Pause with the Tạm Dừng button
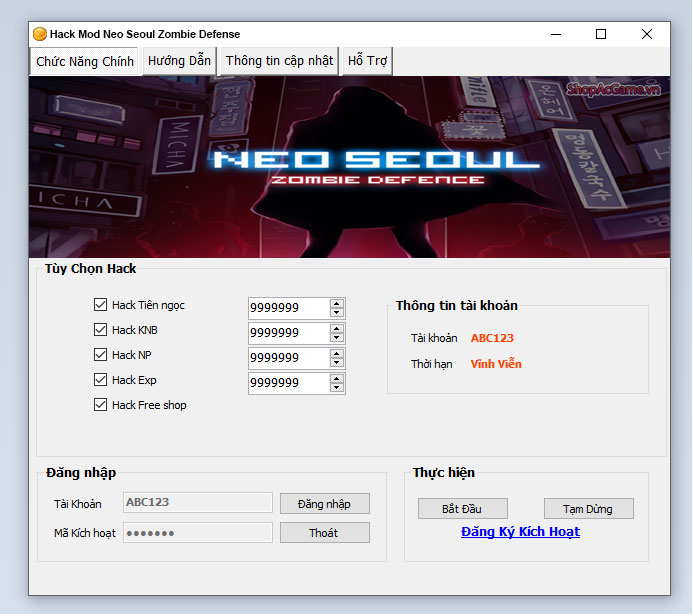 589,509
